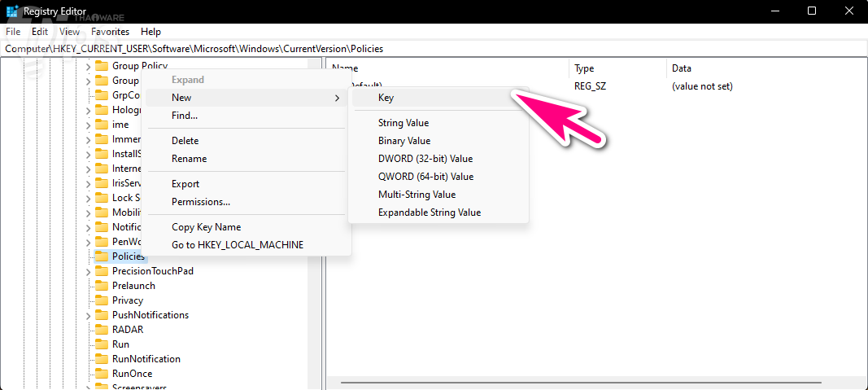Click the RADAR folder icon
This screenshot has height=390, width=868.
click(x=102, y=330)
